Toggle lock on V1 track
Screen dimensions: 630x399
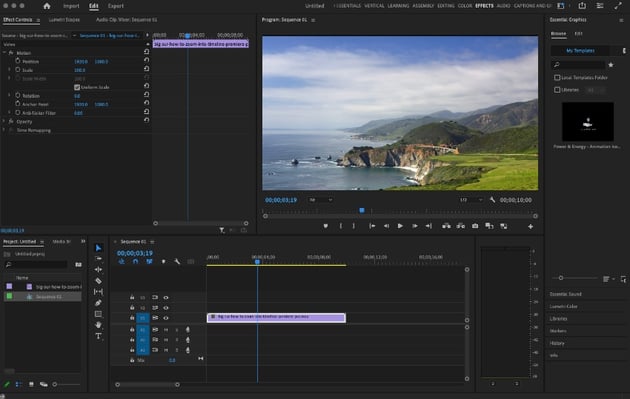132,318
